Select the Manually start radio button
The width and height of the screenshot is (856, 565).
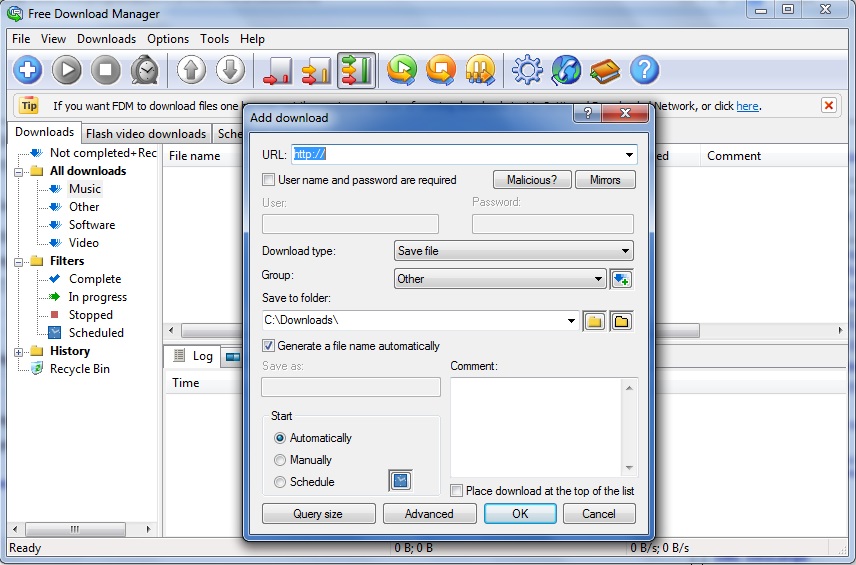[280, 460]
